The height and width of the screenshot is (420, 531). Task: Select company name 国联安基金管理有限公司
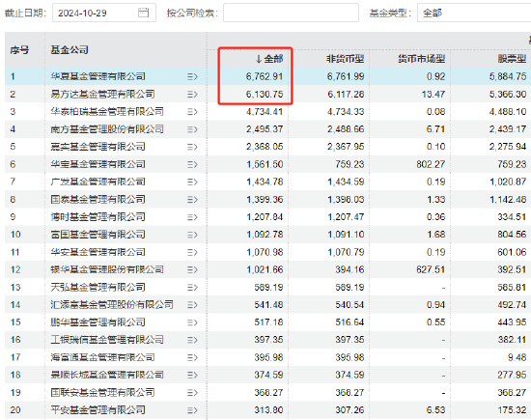point(102,393)
